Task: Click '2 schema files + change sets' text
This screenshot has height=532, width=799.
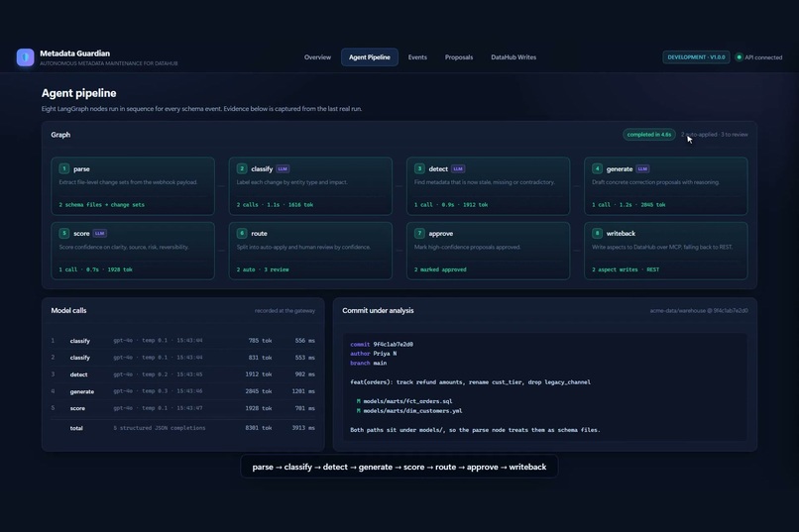Action: tap(101, 205)
